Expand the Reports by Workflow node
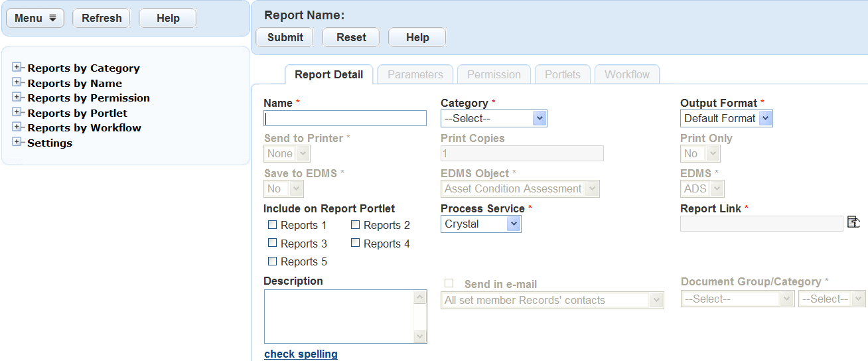868x361 pixels. (17, 127)
